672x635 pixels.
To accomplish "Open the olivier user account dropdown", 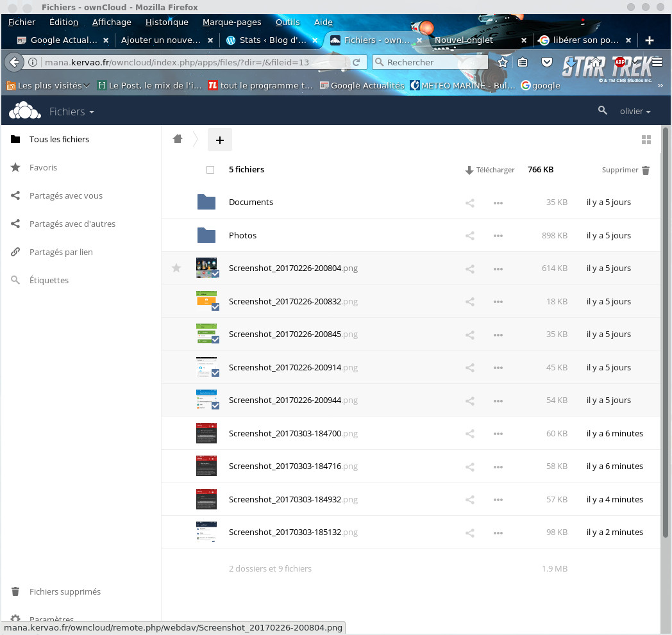I will coord(635,111).
